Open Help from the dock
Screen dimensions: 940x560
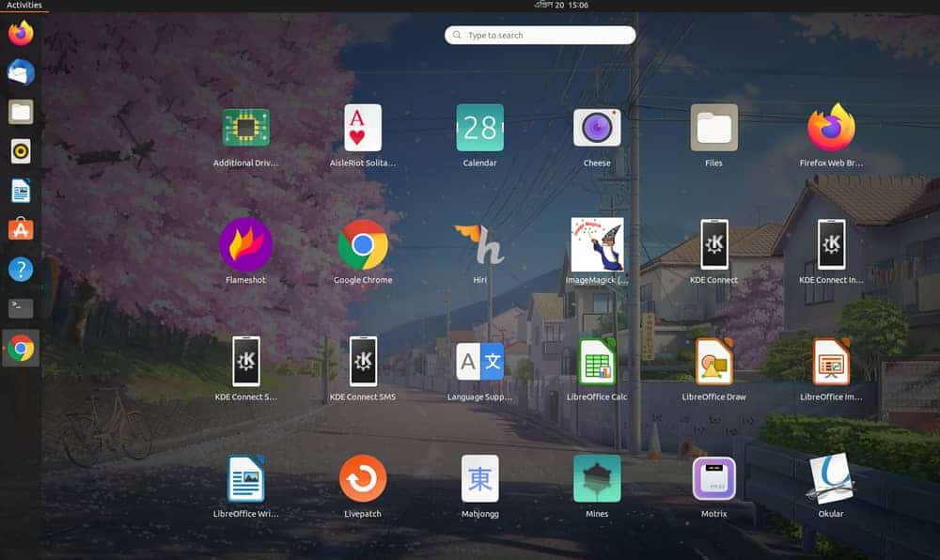click(21, 270)
